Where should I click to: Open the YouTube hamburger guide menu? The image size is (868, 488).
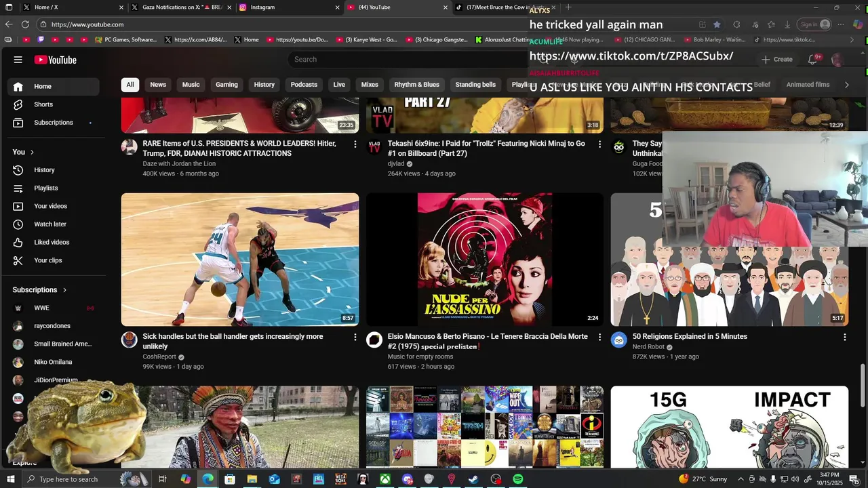pyautogui.click(x=18, y=60)
